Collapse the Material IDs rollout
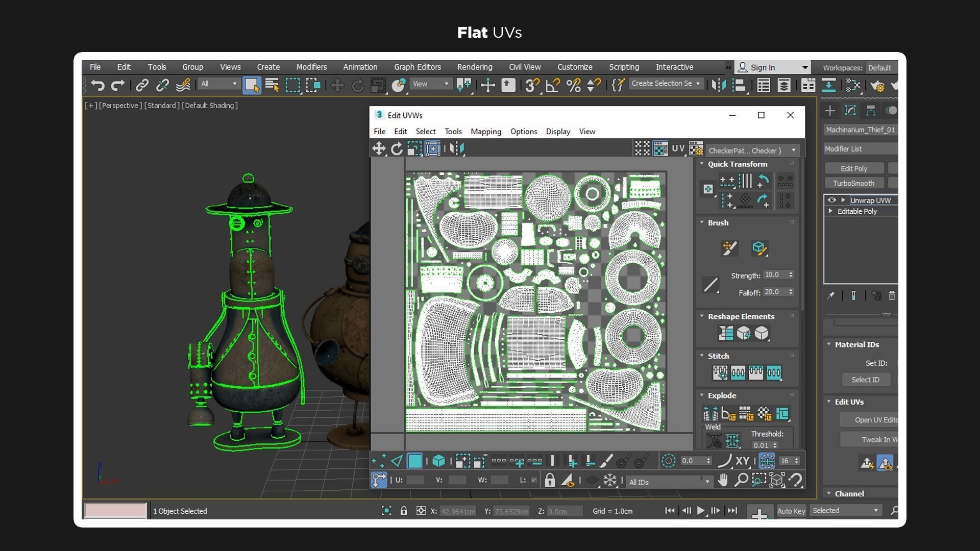This screenshot has height=551, width=980. (x=829, y=344)
